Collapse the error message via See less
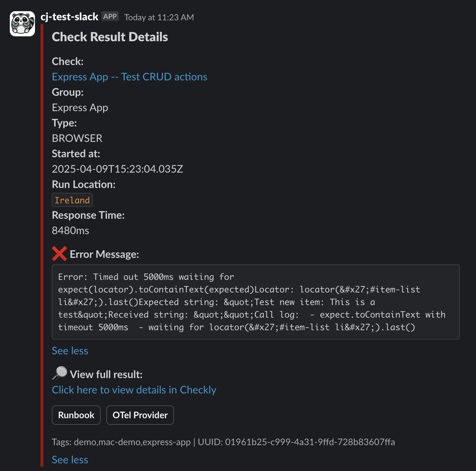The image size is (476, 471). tap(70, 350)
